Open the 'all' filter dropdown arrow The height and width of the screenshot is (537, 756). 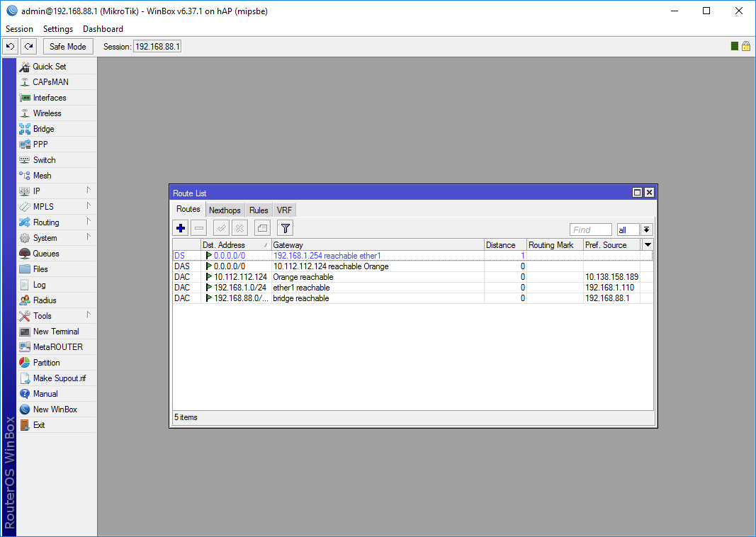(647, 230)
